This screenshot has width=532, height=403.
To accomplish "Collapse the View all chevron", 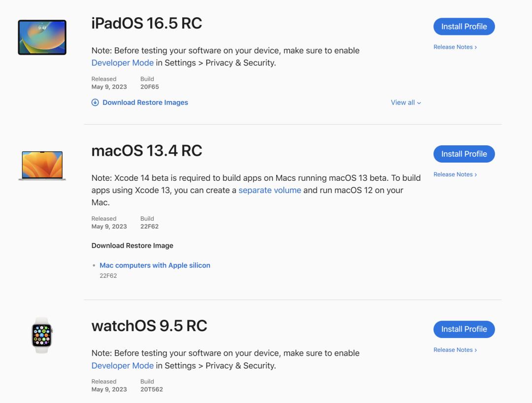I will (x=419, y=102).
